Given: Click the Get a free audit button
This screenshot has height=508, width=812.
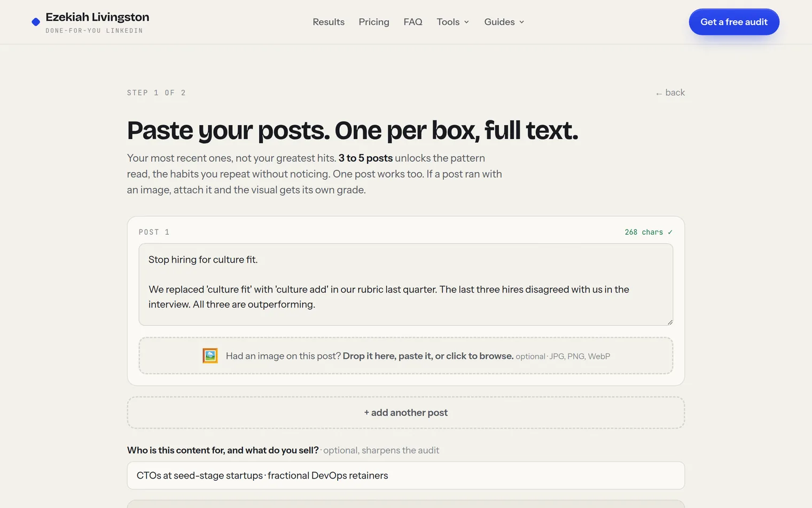Looking at the screenshot, I should [x=734, y=22].
